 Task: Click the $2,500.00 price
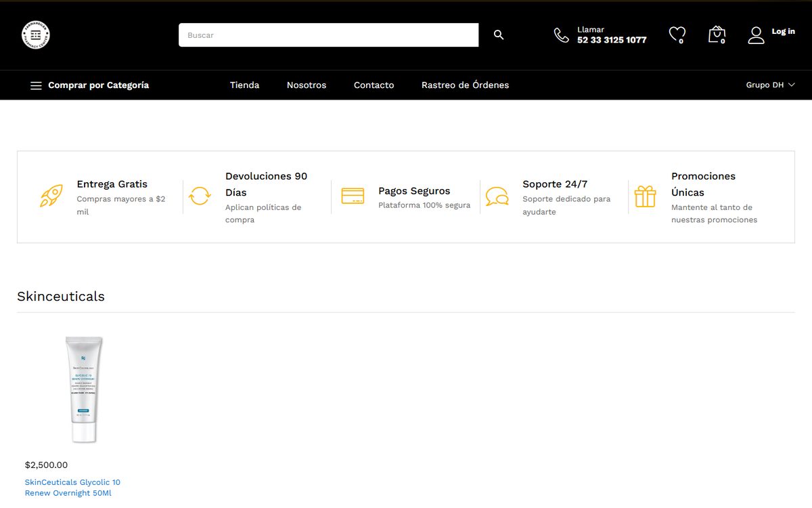(46, 465)
